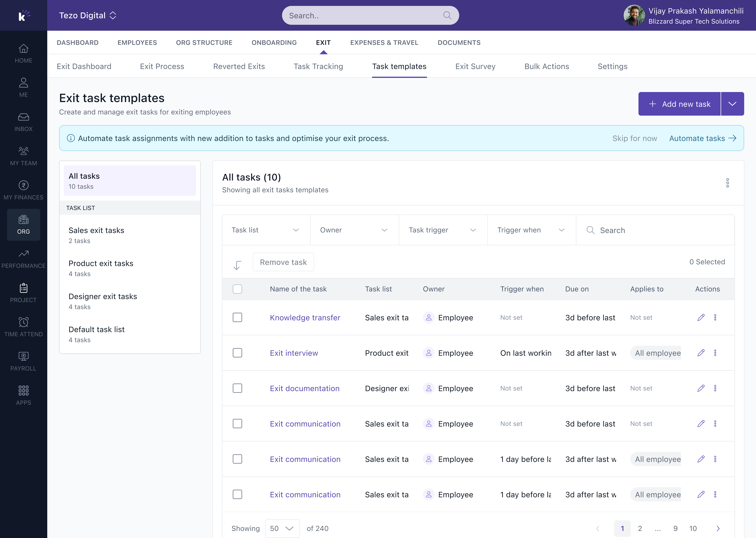Go to page 2 in pagination
The width and height of the screenshot is (756, 538).
(x=640, y=528)
